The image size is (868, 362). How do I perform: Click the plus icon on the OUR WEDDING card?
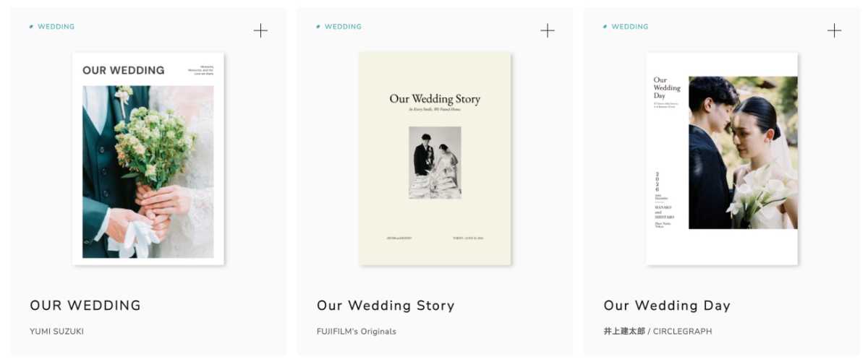(x=260, y=30)
